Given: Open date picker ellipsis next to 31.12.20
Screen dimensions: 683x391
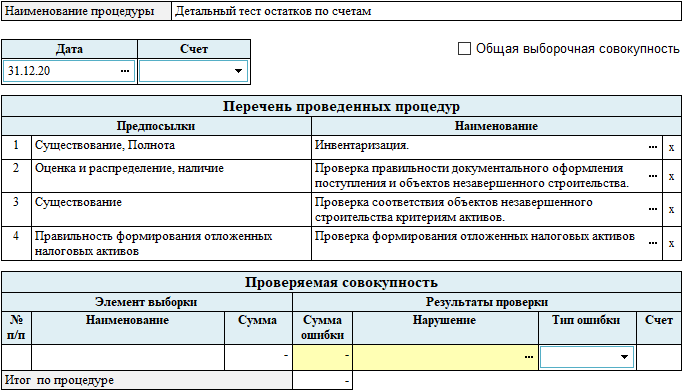Looking at the screenshot, I should point(125,71).
